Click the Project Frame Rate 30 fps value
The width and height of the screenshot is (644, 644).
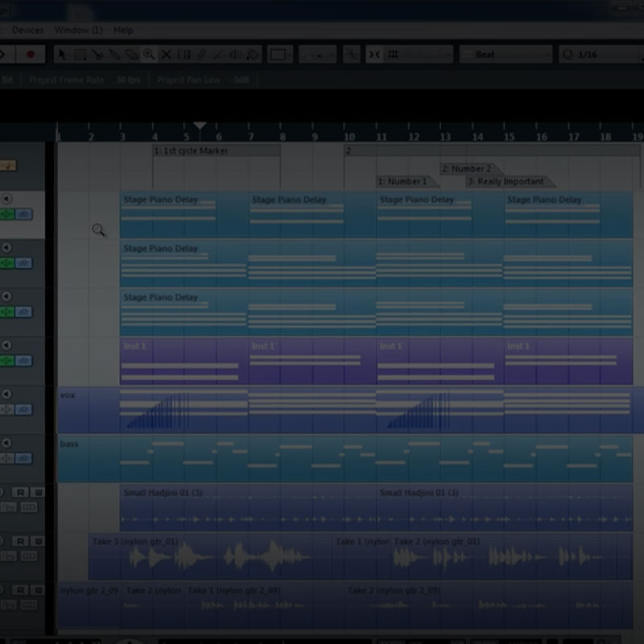[128, 80]
